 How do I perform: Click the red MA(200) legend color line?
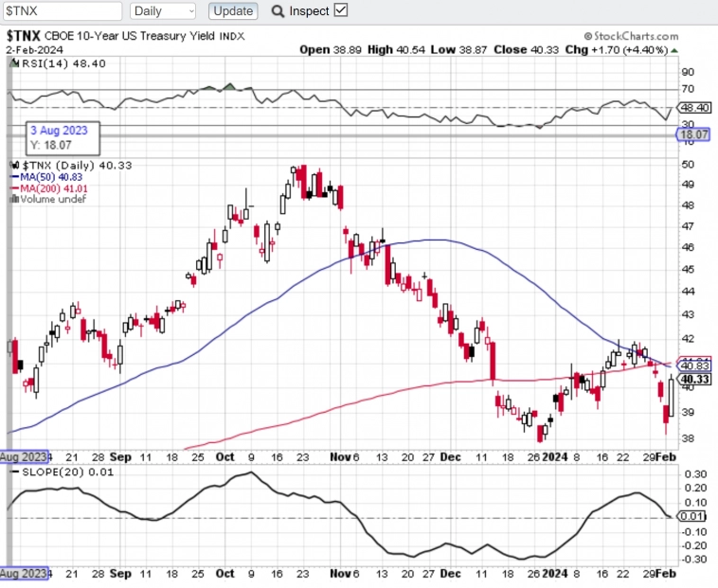coord(14,187)
